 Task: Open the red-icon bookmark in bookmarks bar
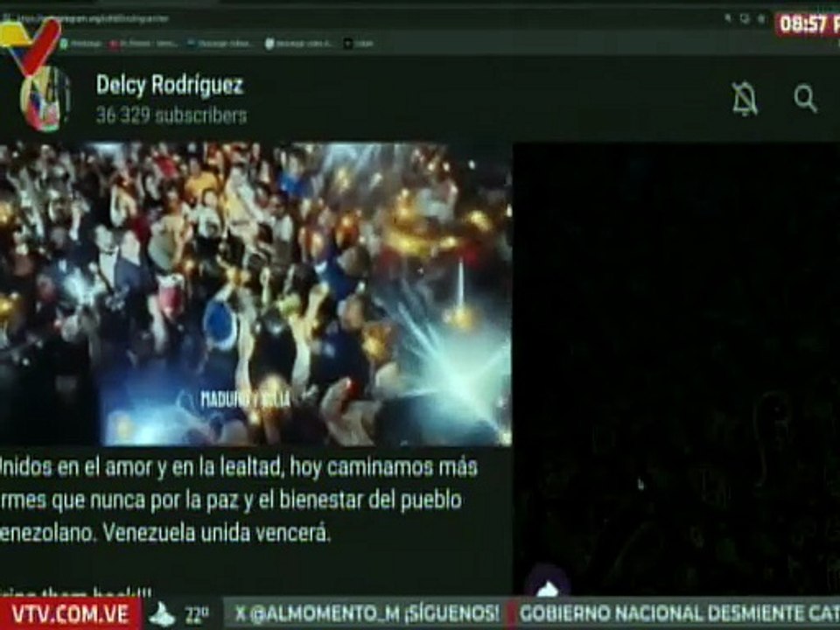[143, 44]
